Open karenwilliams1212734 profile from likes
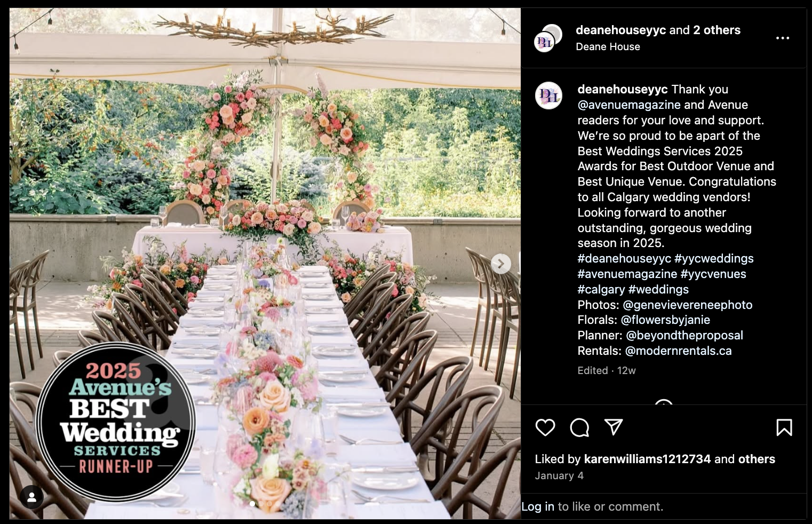 pos(647,459)
